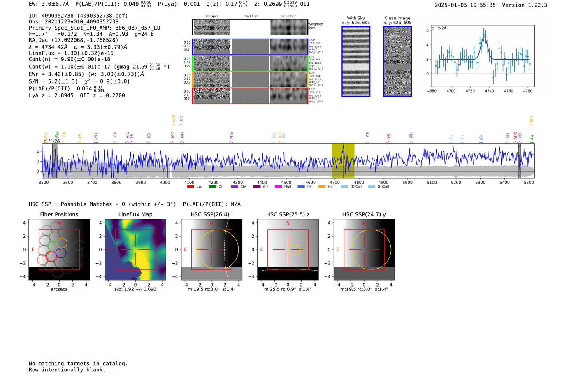
Task: Click the m:25.5 rc:0.9" caption
Action: click(288, 289)
